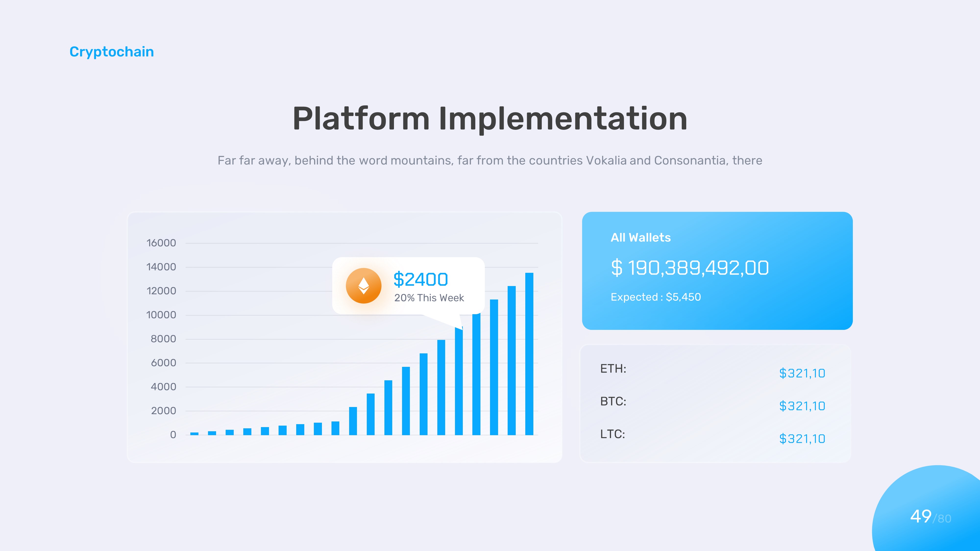Click the page number 49 indicator
Screen dimensions: 980x551
pos(921,516)
